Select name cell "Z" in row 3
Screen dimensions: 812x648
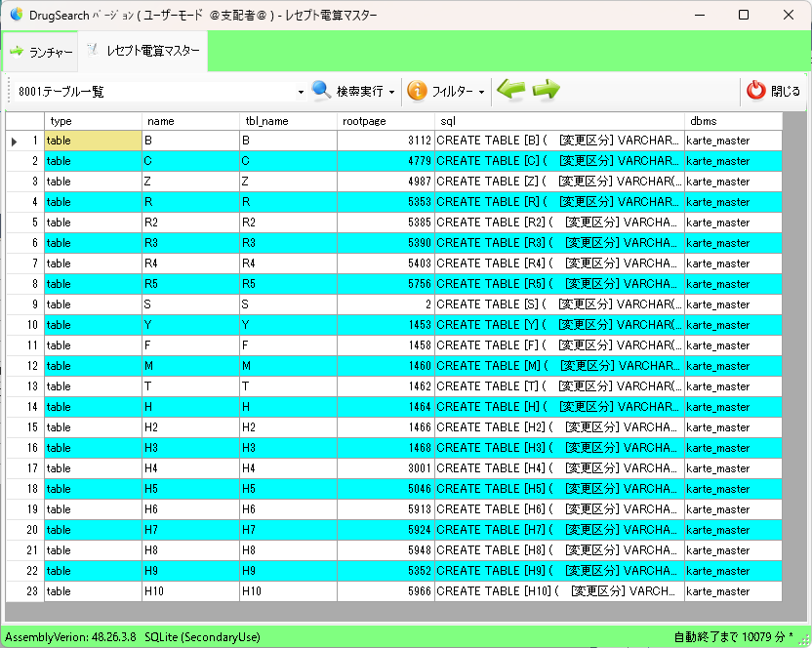(x=190, y=182)
